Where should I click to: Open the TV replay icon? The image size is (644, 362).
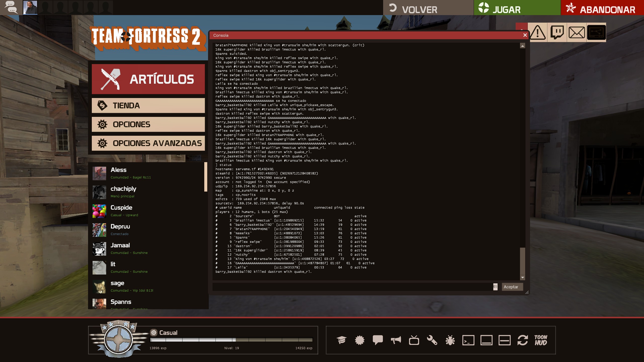pos(414,340)
